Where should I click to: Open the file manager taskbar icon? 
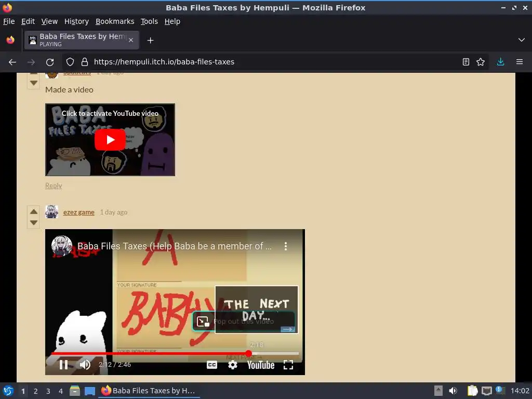point(75,391)
